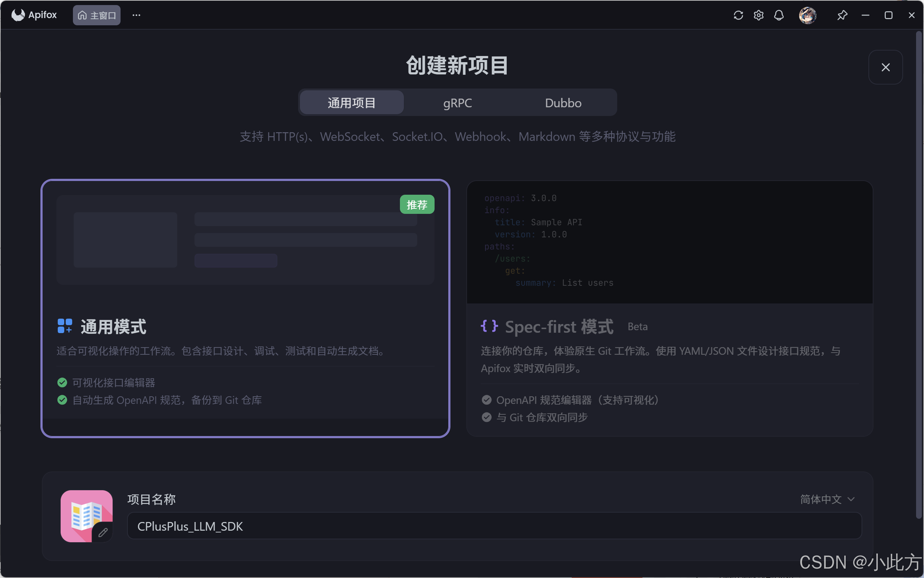Viewport: 924px width, 578px height.
Task: Click the Beta label
Action: tap(637, 327)
